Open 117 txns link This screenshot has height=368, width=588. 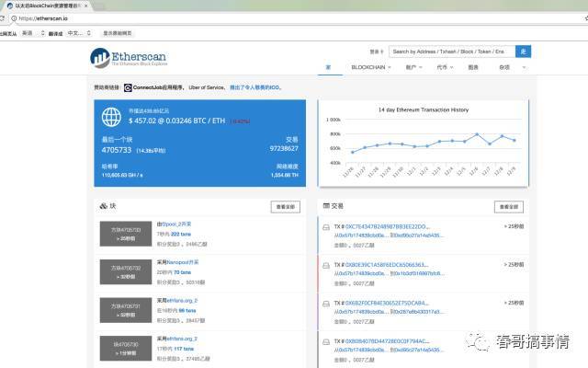(184, 349)
